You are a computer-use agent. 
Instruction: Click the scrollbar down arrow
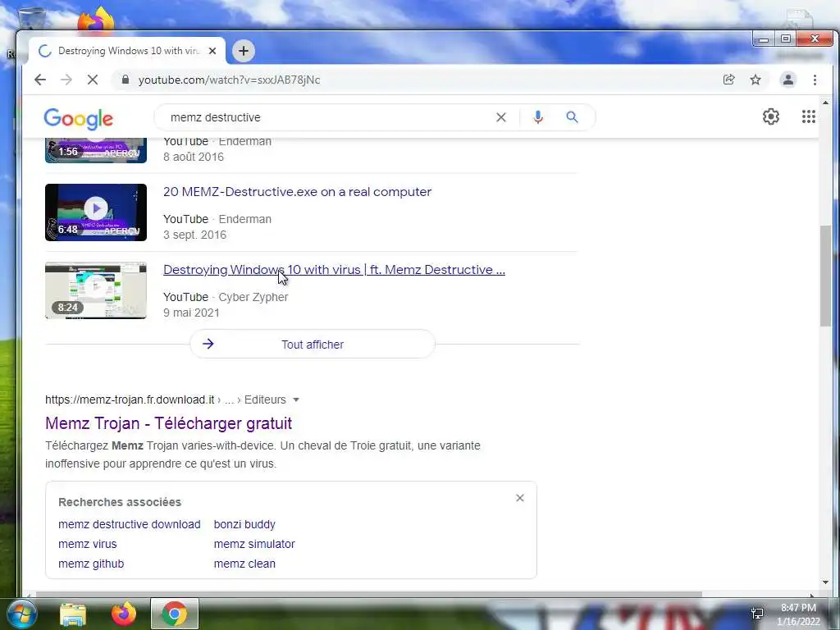[x=825, y=582]
